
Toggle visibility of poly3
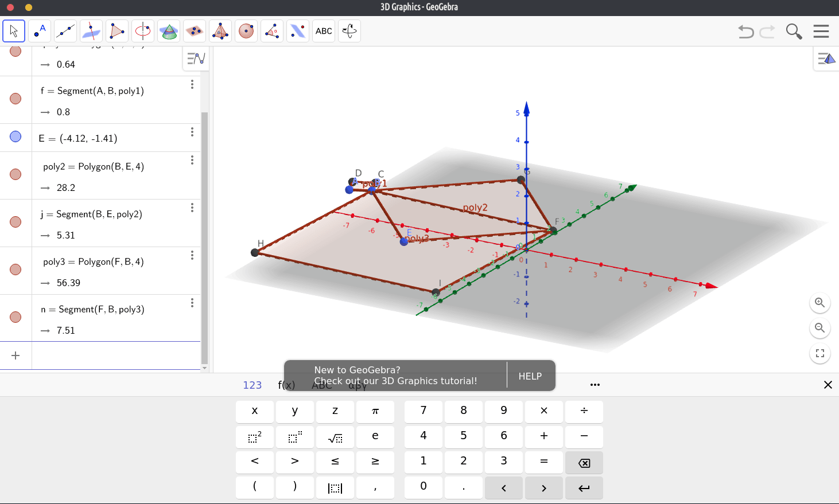pos(15,269)
